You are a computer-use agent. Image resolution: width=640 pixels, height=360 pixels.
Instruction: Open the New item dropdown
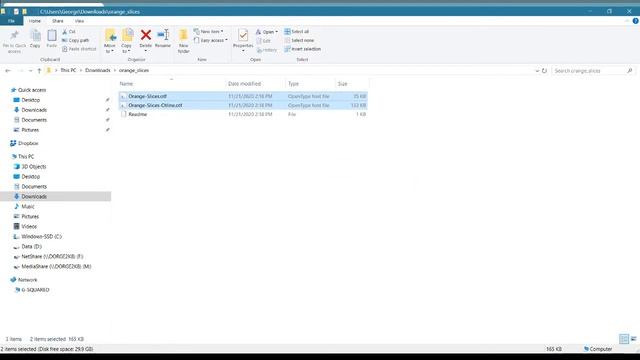[x=209, y=31]
